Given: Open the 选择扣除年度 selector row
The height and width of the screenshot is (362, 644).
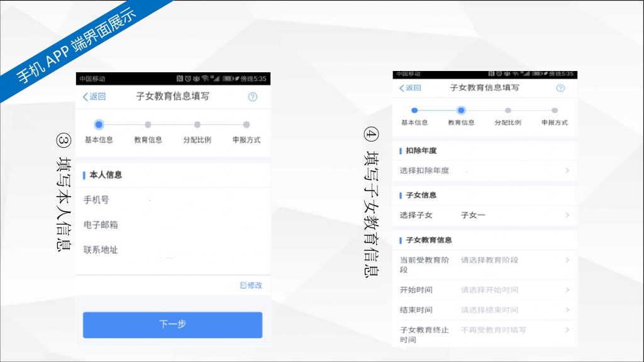Looking at the screenshot, I should click(484, 170).
